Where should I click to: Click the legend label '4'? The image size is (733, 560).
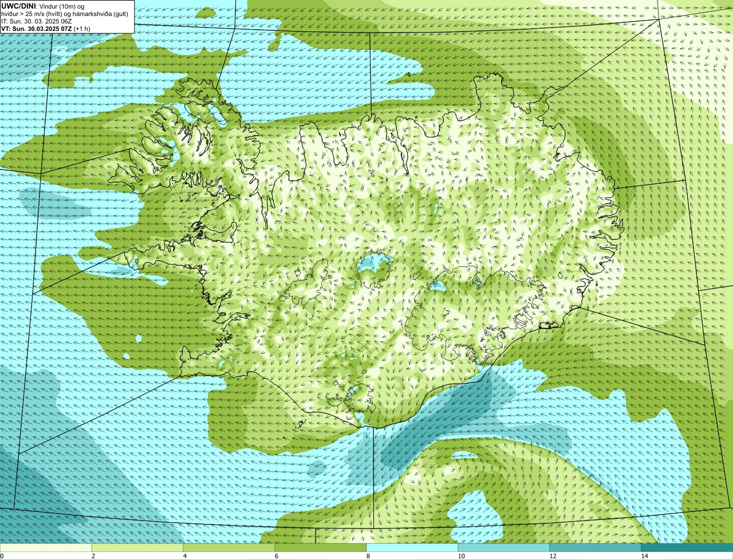pos(184,556)
